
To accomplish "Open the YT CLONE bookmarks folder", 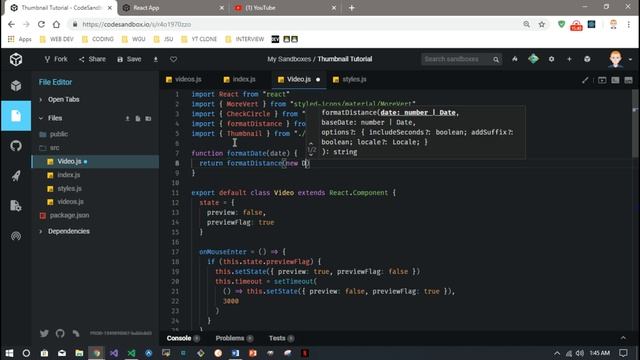I will click(x=199, y=40).
